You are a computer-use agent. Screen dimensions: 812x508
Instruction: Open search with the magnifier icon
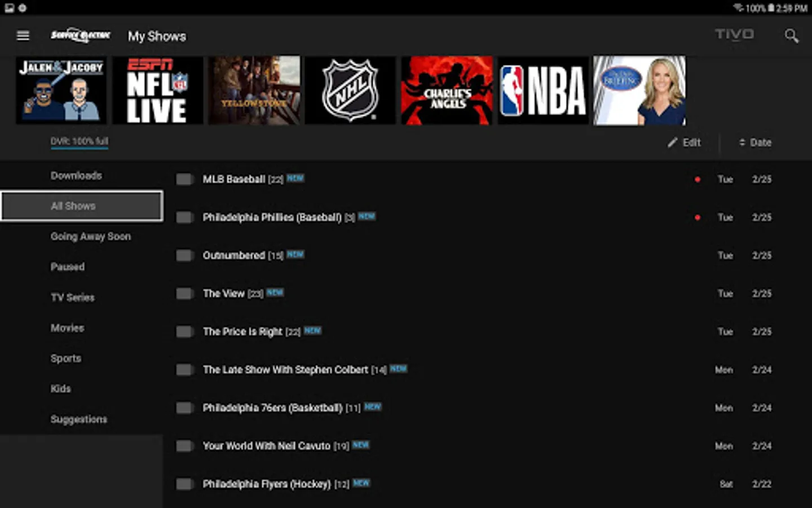[x=792, y=36]
